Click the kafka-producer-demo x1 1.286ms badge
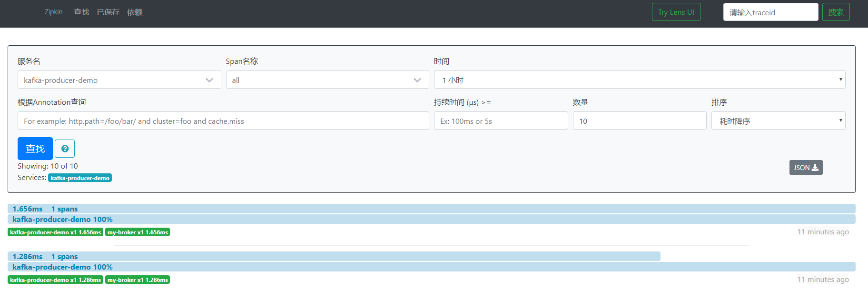 tap(55, 280)
